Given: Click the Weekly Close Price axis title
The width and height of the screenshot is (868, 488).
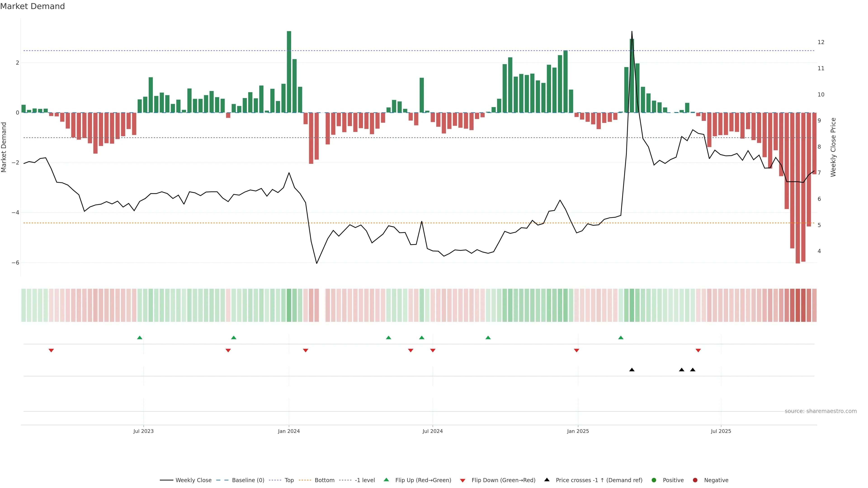Looking at the screenshot, I should [833, 147].
